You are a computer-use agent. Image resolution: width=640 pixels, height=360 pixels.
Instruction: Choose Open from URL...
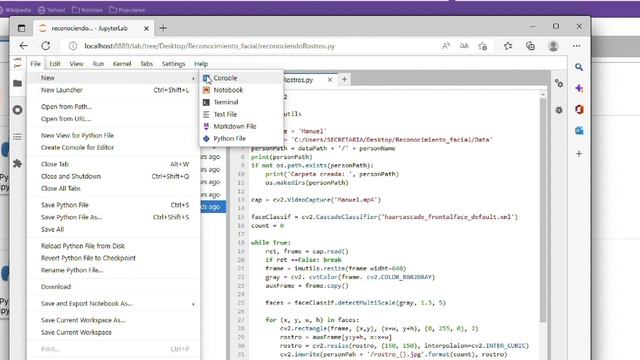pos(114,119)
